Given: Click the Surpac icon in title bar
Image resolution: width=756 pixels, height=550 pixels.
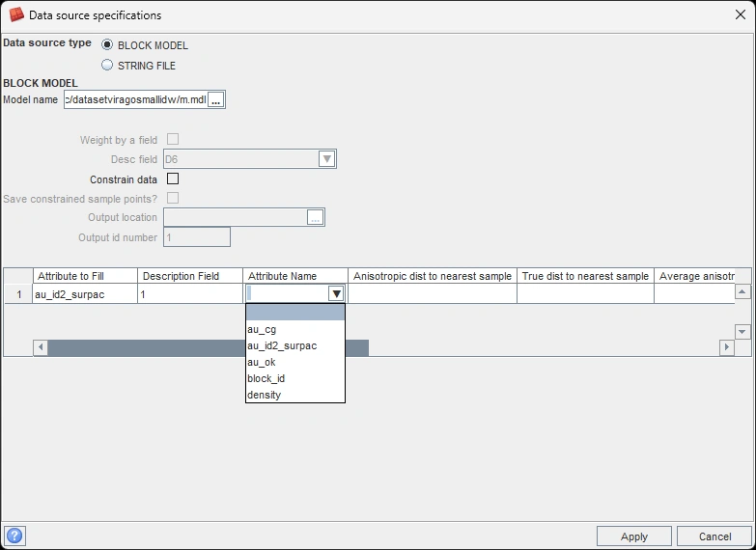Looking at the screenshot, I should [15, 14].
